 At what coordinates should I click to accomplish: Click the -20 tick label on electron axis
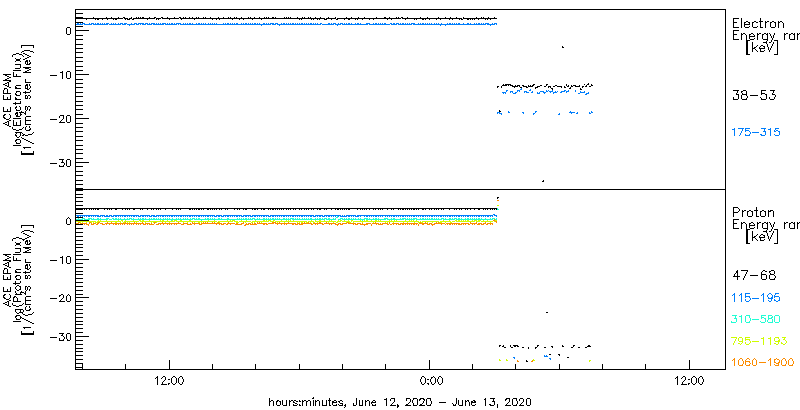coord(62,118)
